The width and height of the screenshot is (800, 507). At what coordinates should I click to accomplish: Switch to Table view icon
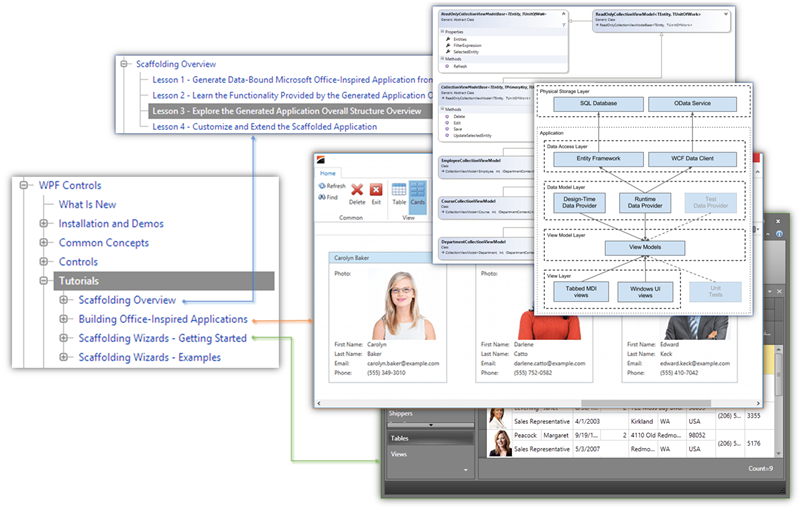click(399, 190)
